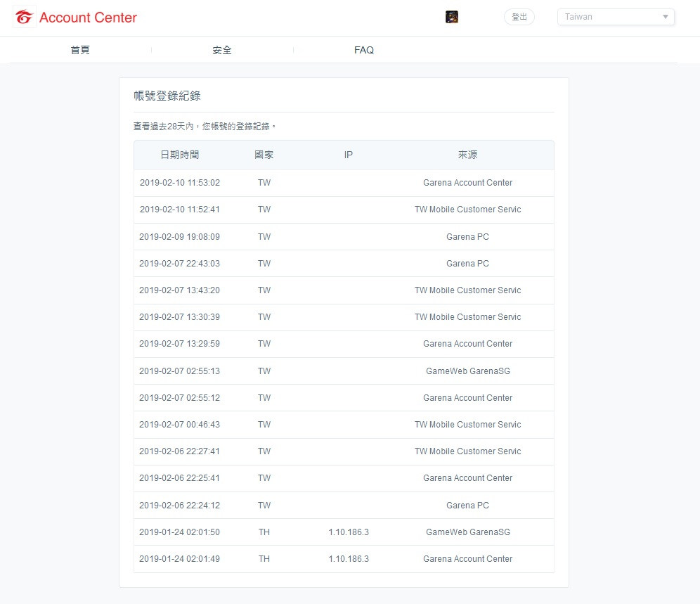Click the 2019-02-07 22:43:03 timestamp
The width and height of the screenshot is (700, 604).
(179, 264)
